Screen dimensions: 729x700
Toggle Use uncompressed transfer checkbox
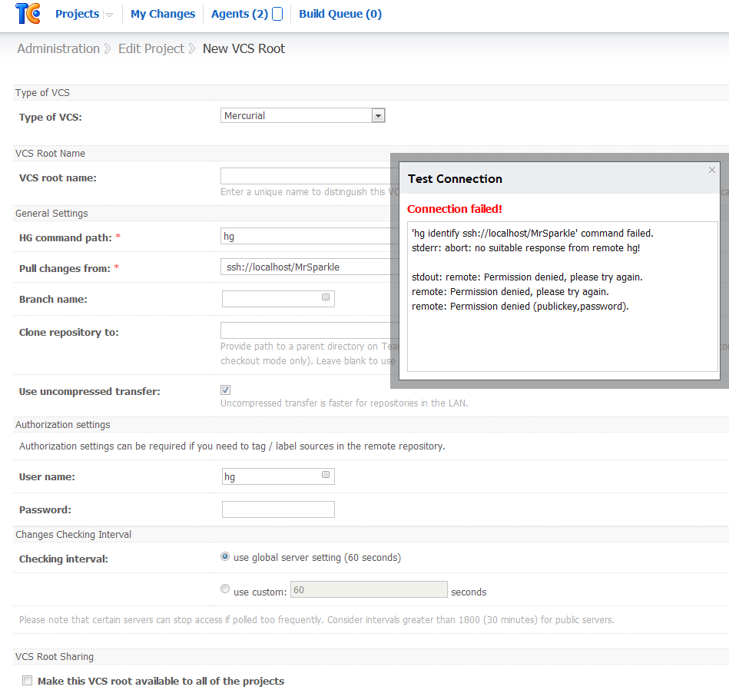[x=226, y=390]
